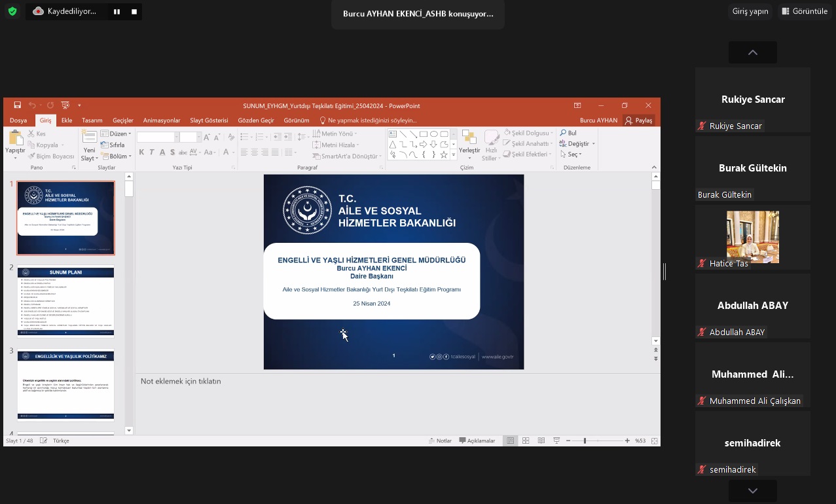Click the 'Ne yapmak istediğinizi söyleyin' search box
Image resolution: width=836 pixels, height=504 pixels.
368,120
